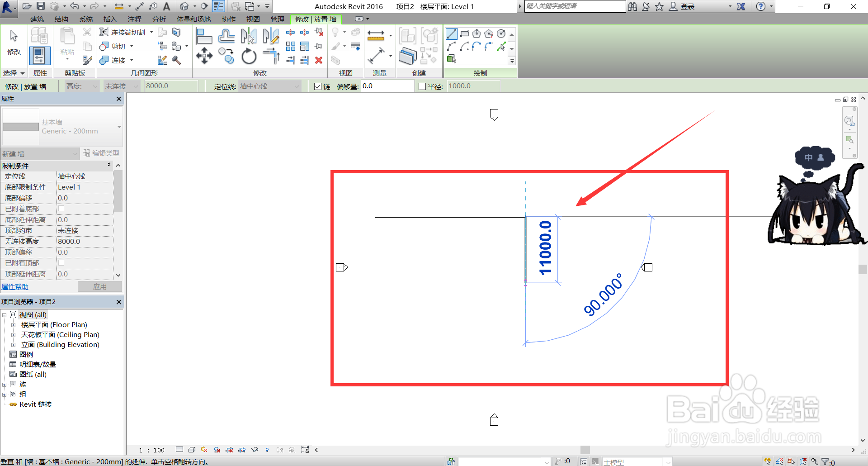This screenshot has height=466, width=868.
Task: Open the 新建 墙 filter dropdown
Action: point(40,154)
